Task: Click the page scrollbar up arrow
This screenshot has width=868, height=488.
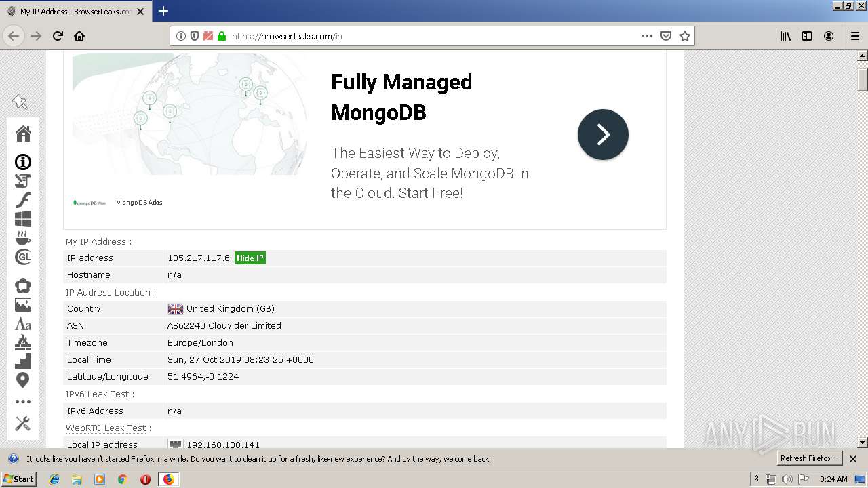Action: [863, 56]
